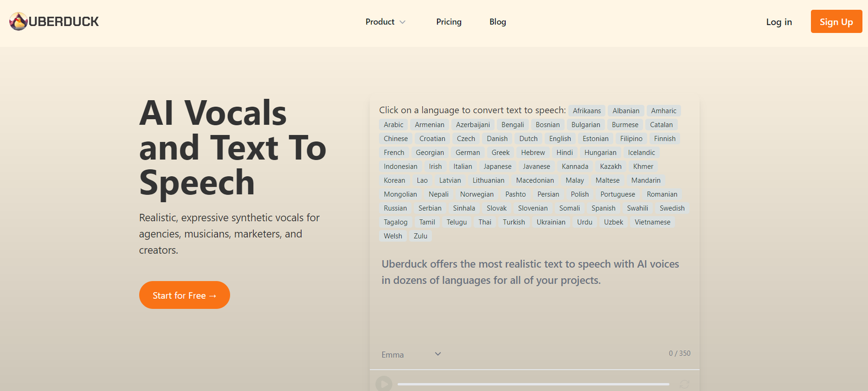Select the English language tag
868x391 pixels.
pyautogui.click(x=560, y=139)
